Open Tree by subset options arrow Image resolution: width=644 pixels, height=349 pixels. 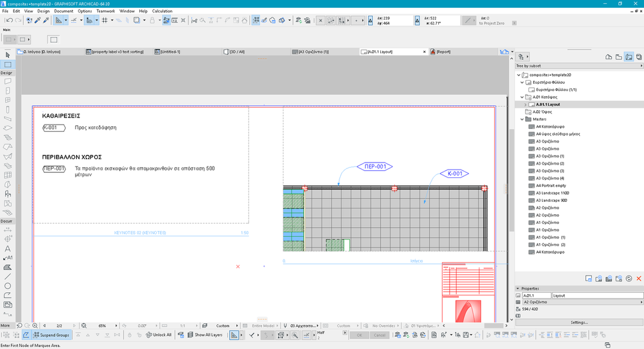point(641,66)
